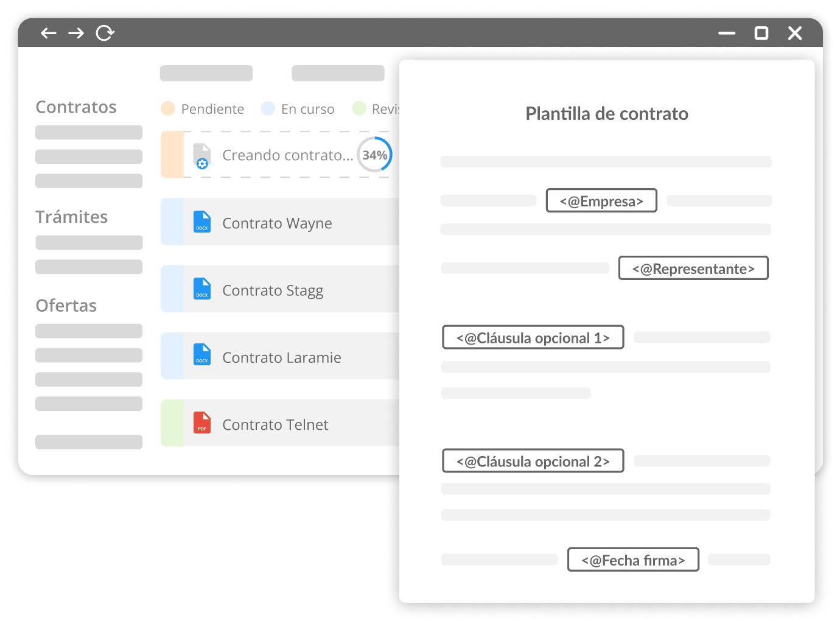Open the Contrato Wayne row
The image size is (840, 621).
coord(280,222)
